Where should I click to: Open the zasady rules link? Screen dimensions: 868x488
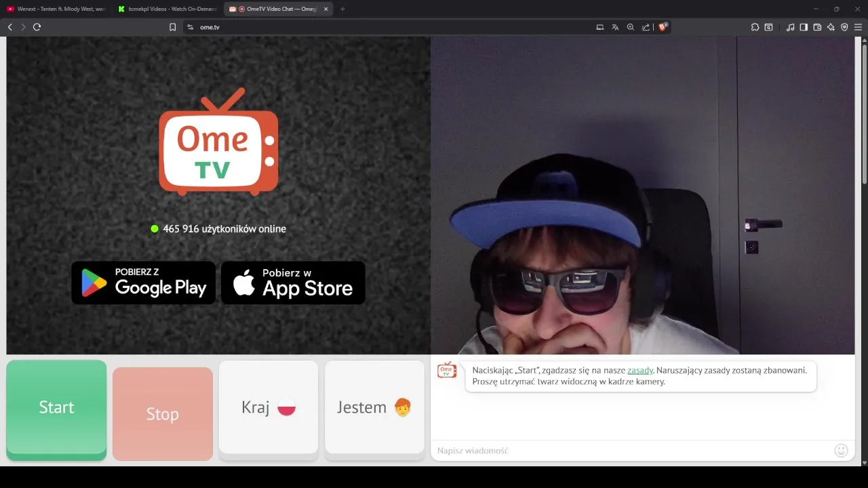[640, 371]
